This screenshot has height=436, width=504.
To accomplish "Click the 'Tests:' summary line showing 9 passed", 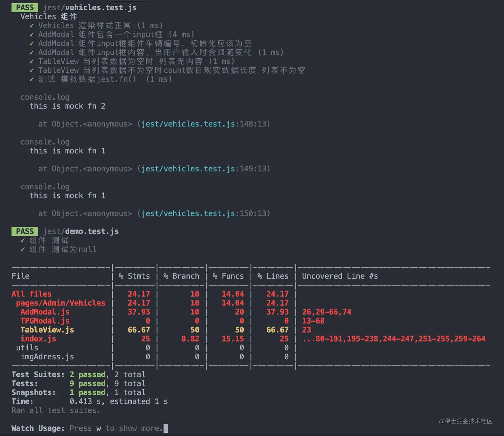I will [x=79, y=384].
